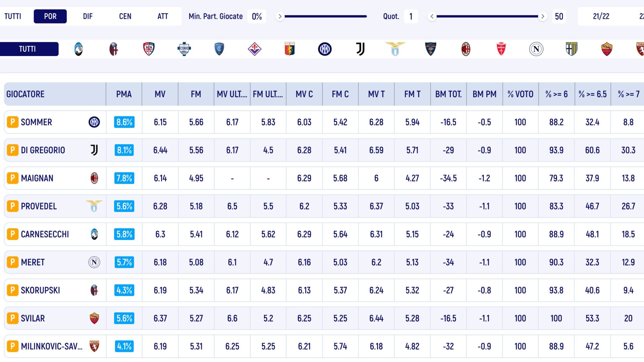Toggle the DIF role filter
644x362 pixels.
coord(88,16)
